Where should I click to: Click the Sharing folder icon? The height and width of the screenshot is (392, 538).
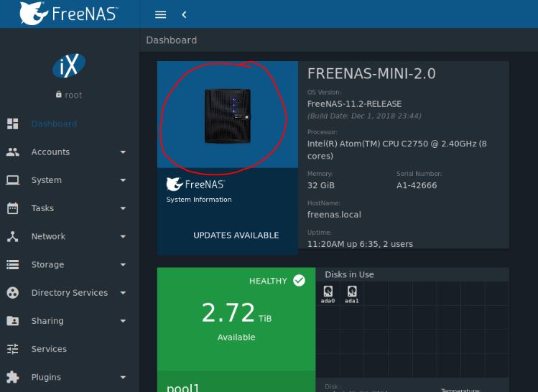(13, 321)
